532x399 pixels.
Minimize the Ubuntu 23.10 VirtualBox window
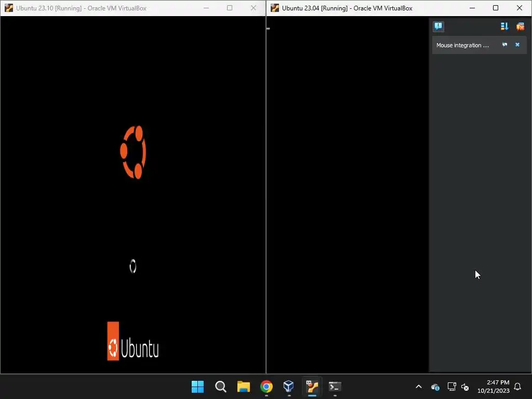coord(206,8)
